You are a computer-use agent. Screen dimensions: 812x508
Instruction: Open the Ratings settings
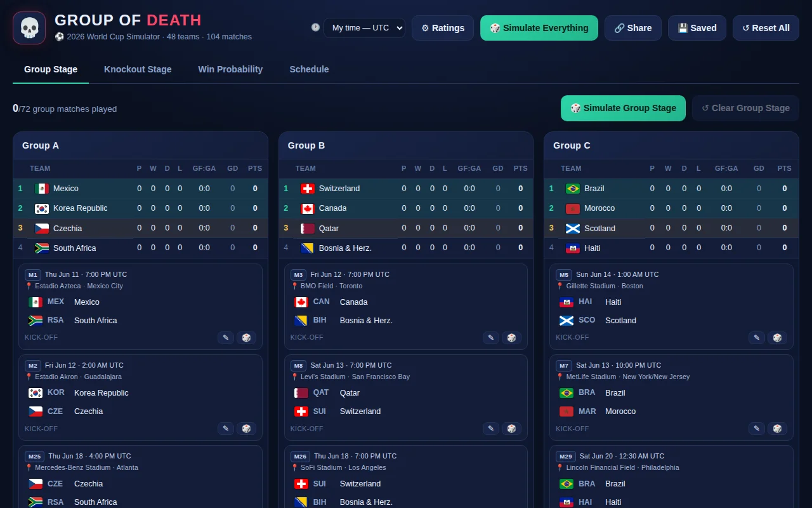pyautogui.click(x=443, y=28)
